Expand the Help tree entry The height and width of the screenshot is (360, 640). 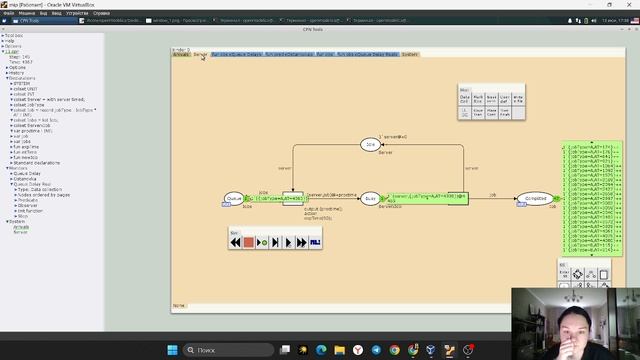[x=2, y=41]
